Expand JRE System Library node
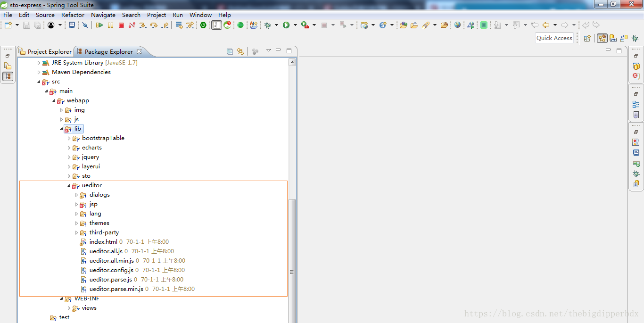Viewport: 644px width, 323px height. click(x=39, y=63)
